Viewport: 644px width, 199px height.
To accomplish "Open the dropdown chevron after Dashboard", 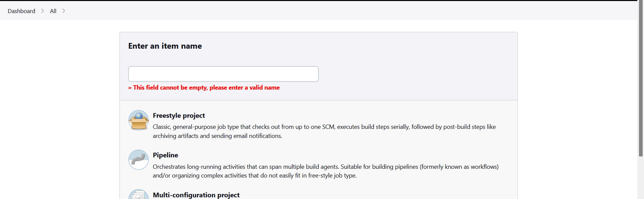I will click(43, 11).
